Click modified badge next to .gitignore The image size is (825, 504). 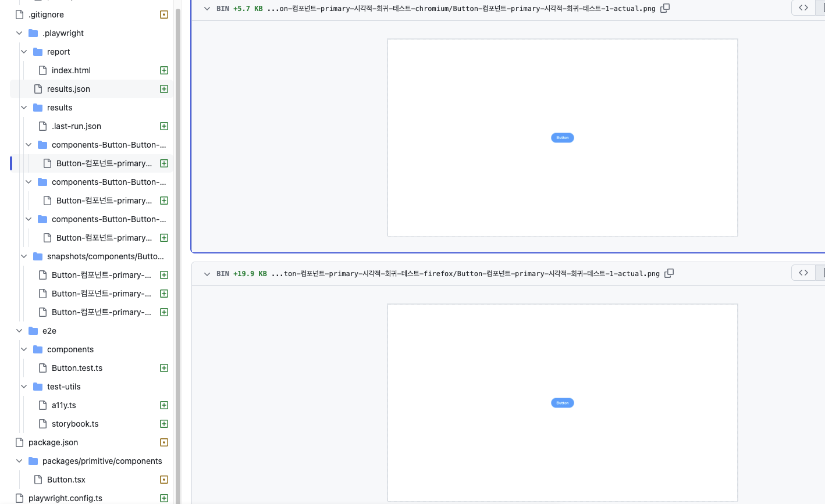pyautogui.click(x=164, y=15)
